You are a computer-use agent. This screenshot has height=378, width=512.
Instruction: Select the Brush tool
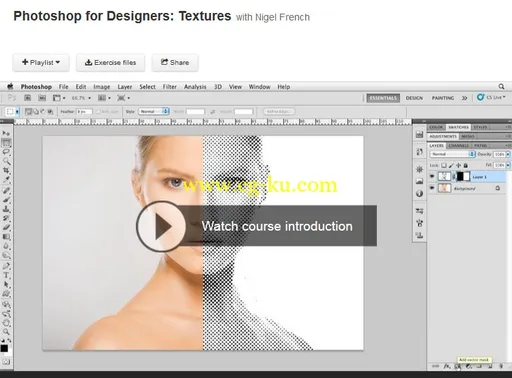(x=6, y=200)
